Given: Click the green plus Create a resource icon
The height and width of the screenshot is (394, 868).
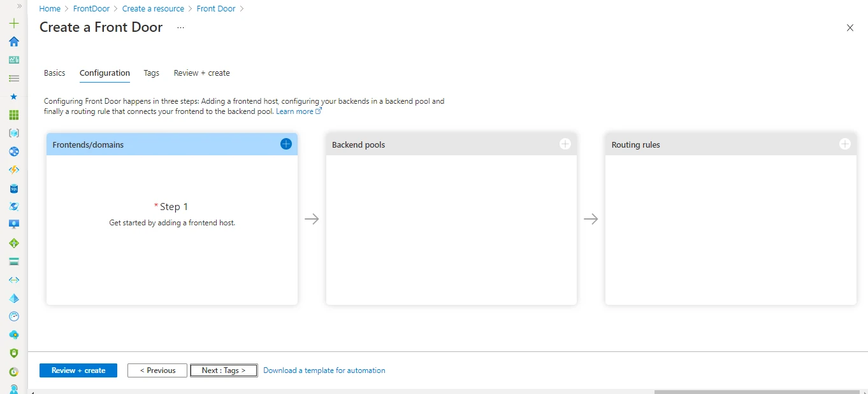Looking at the screenshot, I should [x=14, y=24].
